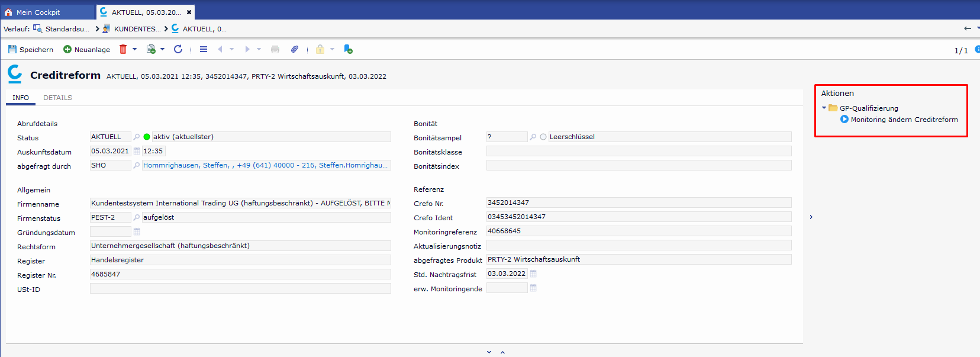Click the paperclip attachment icon
The image size is (980, 357).
pos(294,50)
